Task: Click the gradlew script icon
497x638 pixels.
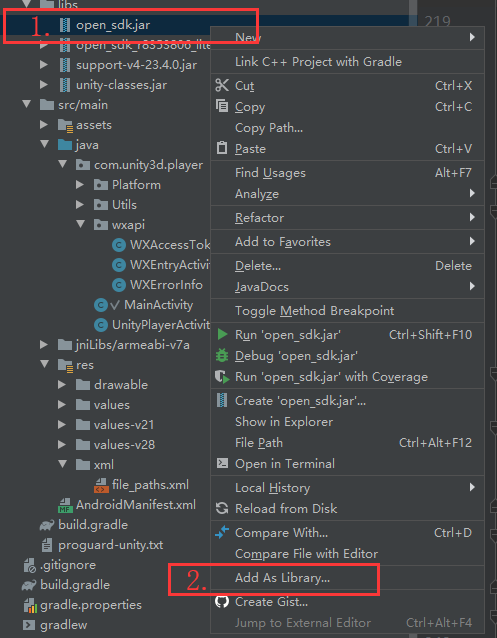Action: point(29,625)
